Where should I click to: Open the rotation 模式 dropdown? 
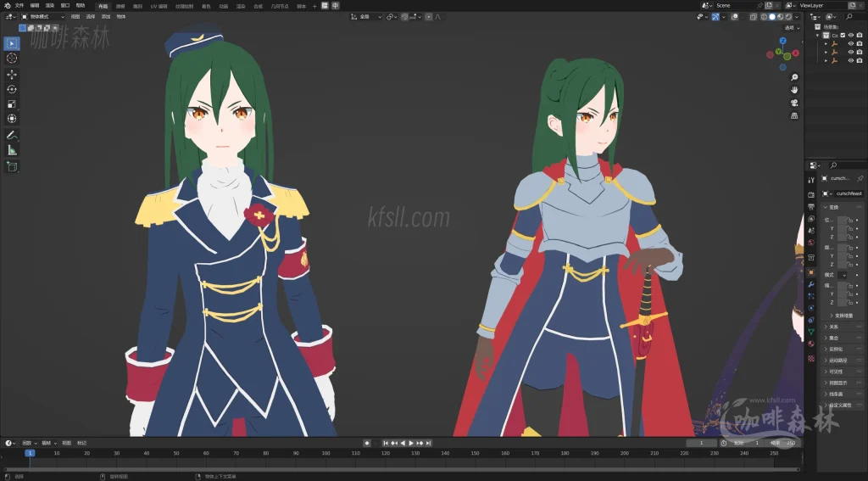843,275
